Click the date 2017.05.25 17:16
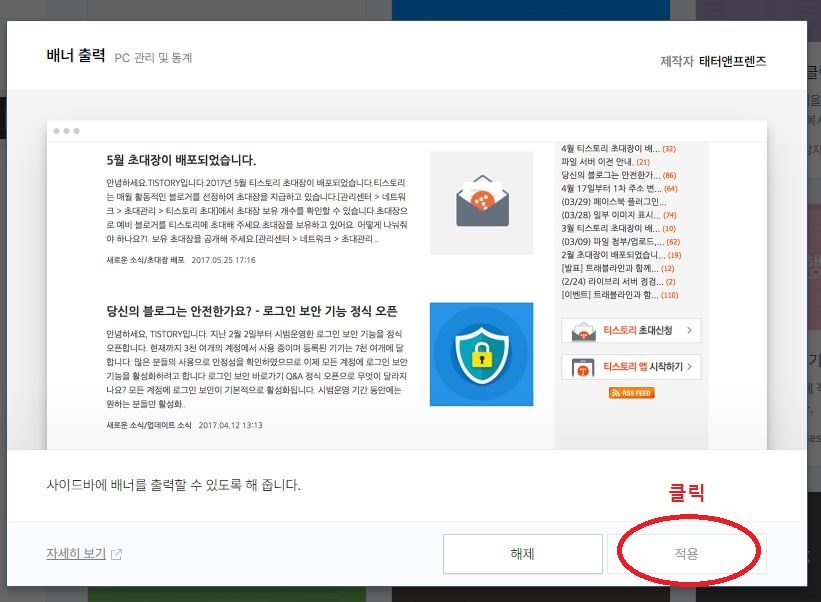 coord(224,260)
